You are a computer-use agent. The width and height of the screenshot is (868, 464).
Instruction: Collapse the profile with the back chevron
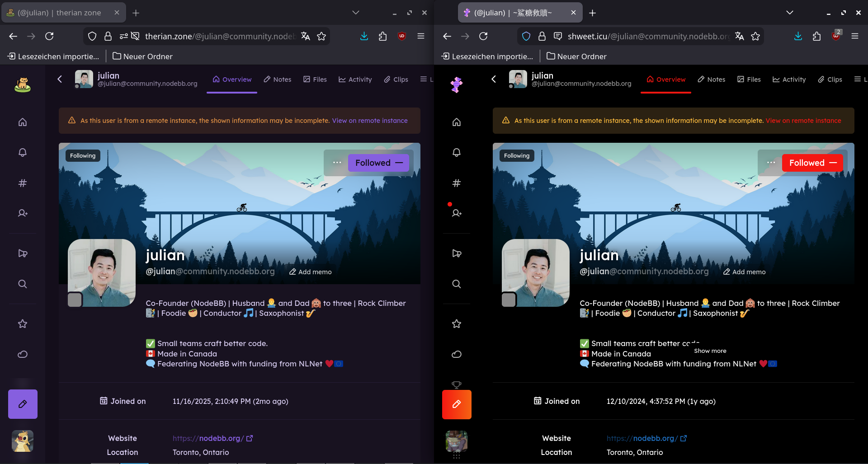[x=494, y=79]
